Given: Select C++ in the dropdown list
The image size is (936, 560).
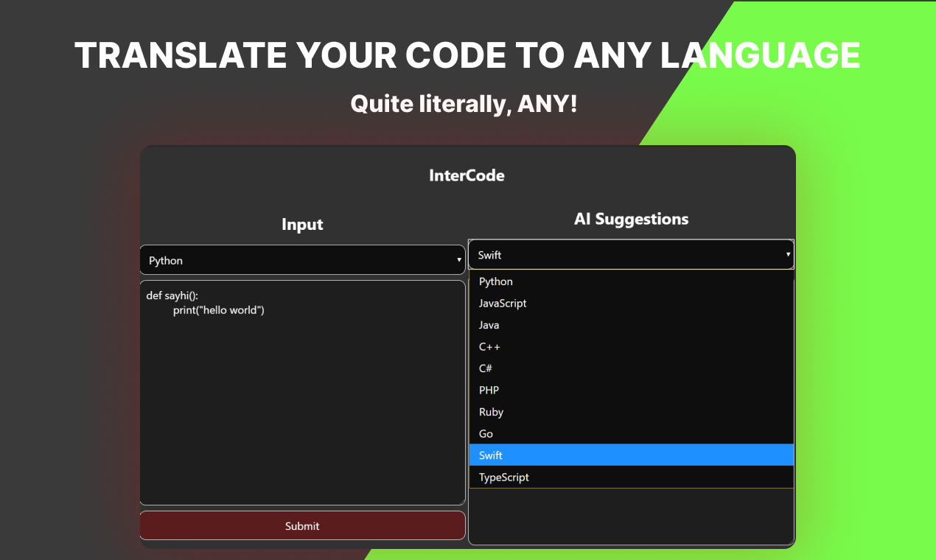Looking at the screenshot, I should click(x=631, y=346).
